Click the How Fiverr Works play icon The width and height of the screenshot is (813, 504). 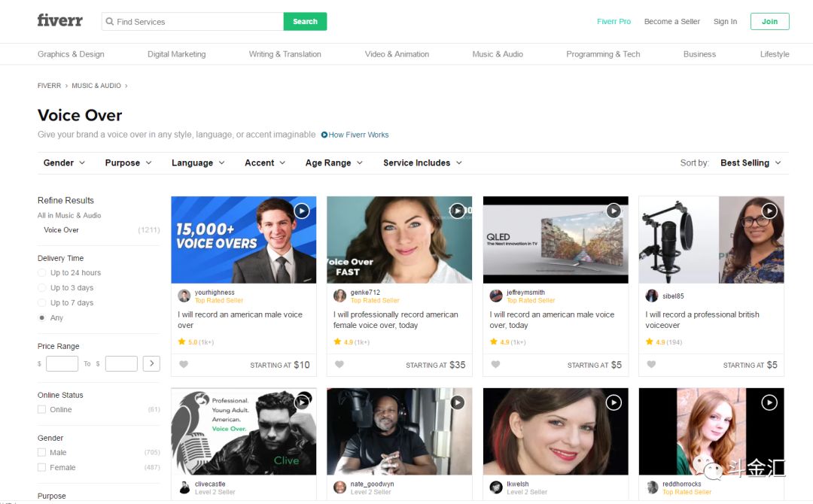tap(324, 135)
